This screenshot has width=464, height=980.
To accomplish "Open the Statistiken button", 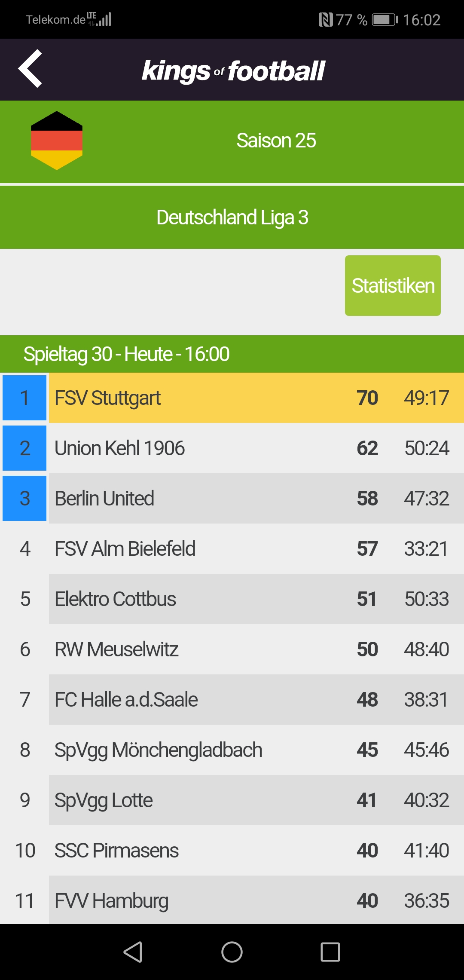I will [x=393, y=286].
